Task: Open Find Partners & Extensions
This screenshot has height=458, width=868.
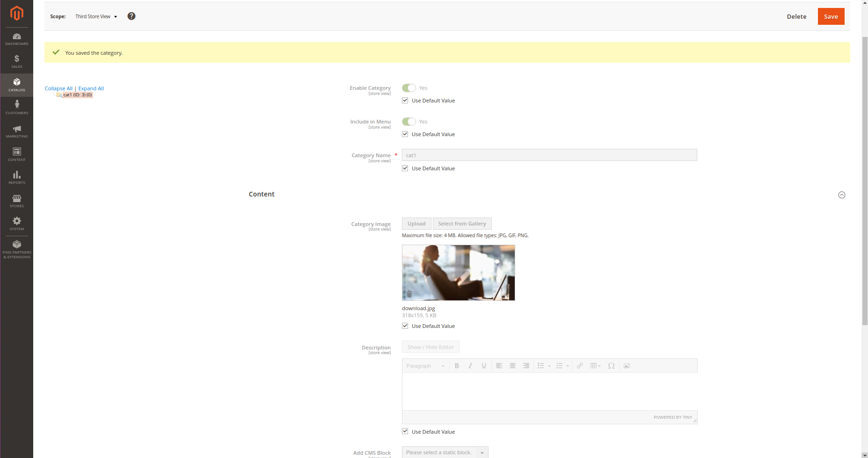Action: pyautogui.click(x=17, y=249)
